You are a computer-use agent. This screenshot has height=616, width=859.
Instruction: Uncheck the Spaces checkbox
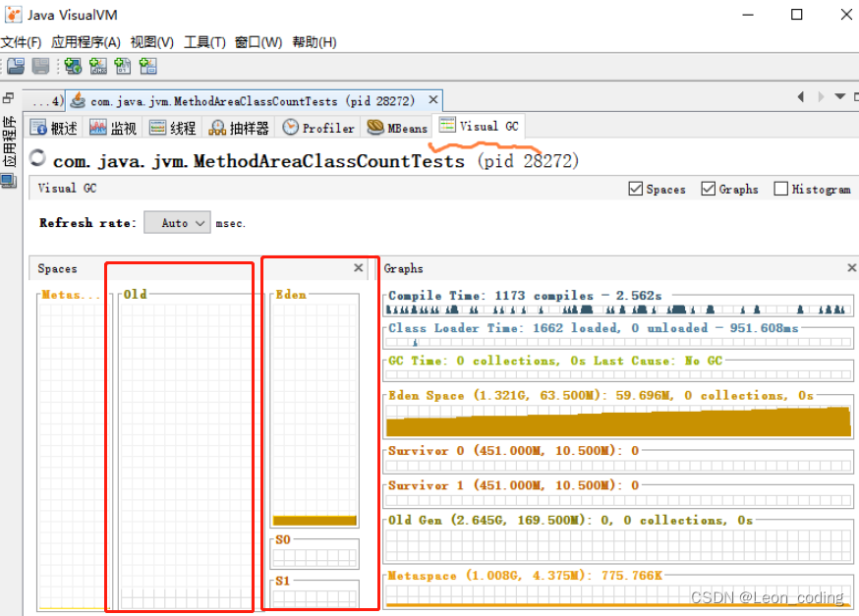tap(636, 189)
